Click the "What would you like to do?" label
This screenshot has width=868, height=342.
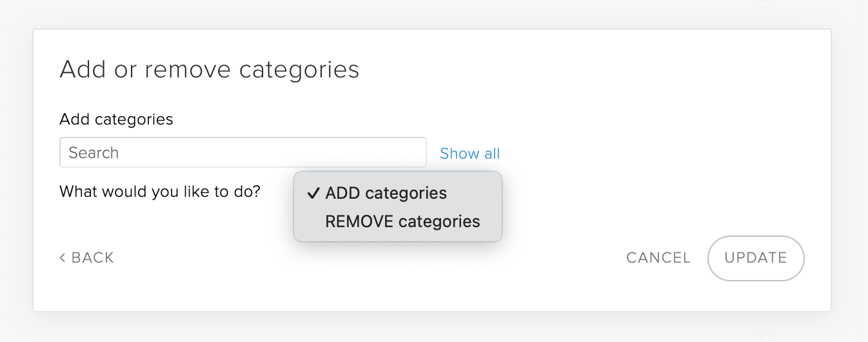click(x=160, y=192)
